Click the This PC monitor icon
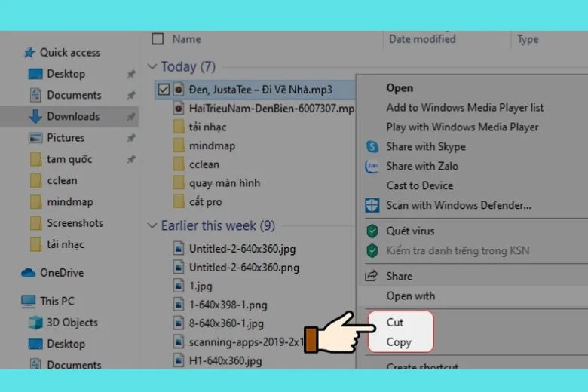This screenshot has width=588, height=392. pos(28,302)
